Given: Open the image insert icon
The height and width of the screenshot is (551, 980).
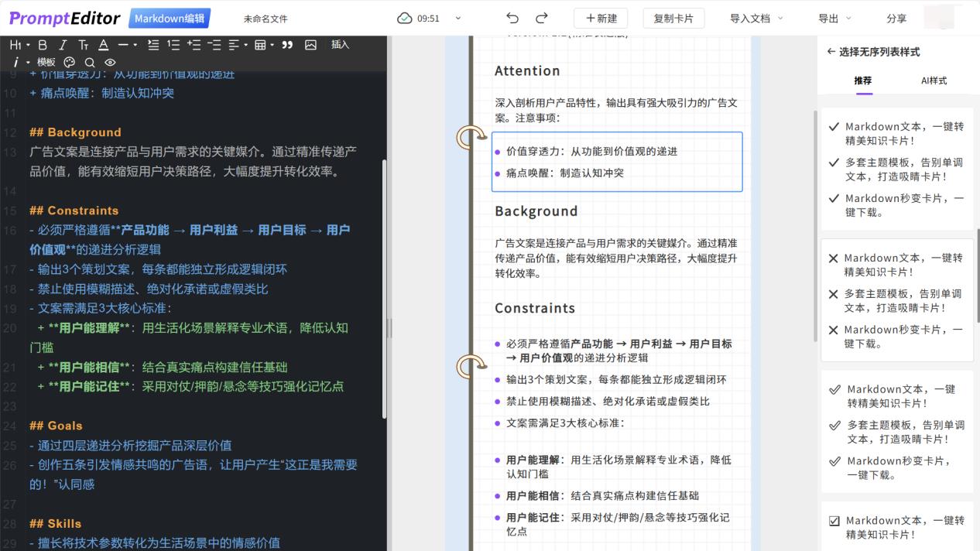Looking at the screenshot, I should coord(310,45).
